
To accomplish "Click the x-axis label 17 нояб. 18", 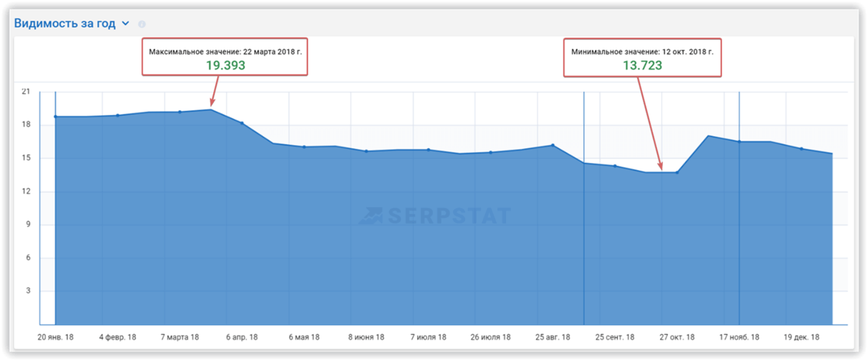I will (x=739, y=338).
